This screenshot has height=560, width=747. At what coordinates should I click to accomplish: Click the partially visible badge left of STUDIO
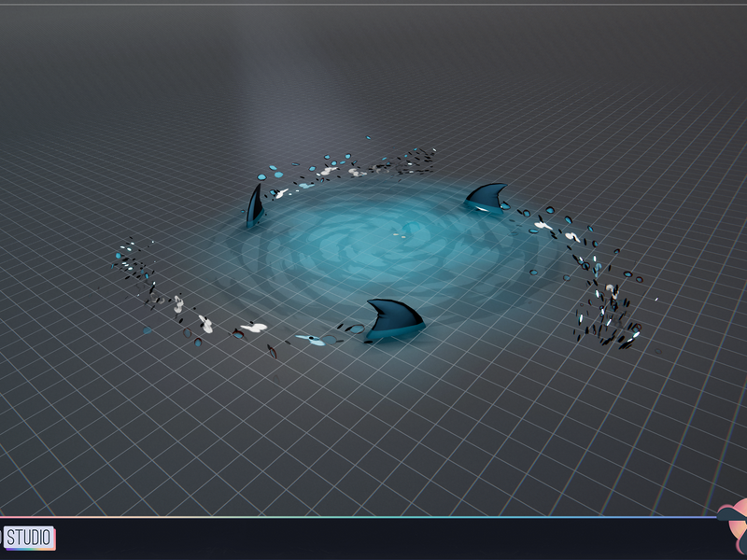[1, 538]
